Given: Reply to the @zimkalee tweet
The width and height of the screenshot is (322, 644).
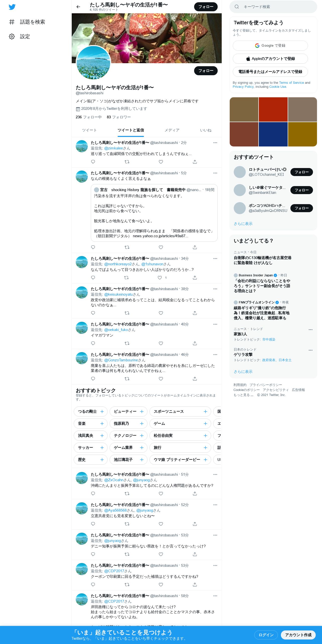Looking at the screenshot, I should (x=93, y=162).
